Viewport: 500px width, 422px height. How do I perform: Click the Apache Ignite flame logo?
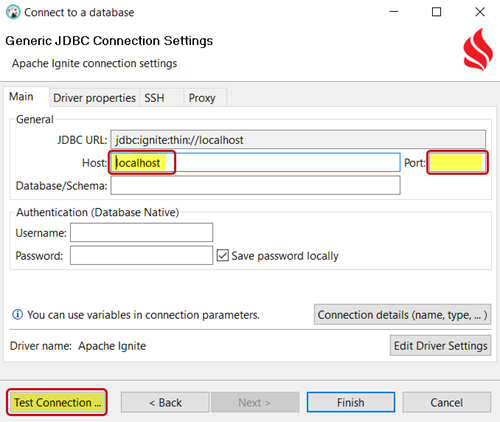[478, 49]
